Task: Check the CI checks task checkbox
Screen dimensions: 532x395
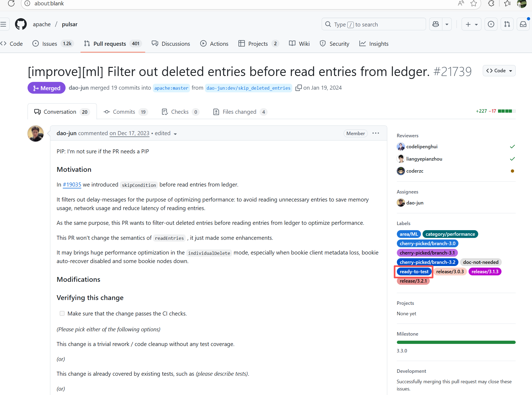Action: click(62, 313)
